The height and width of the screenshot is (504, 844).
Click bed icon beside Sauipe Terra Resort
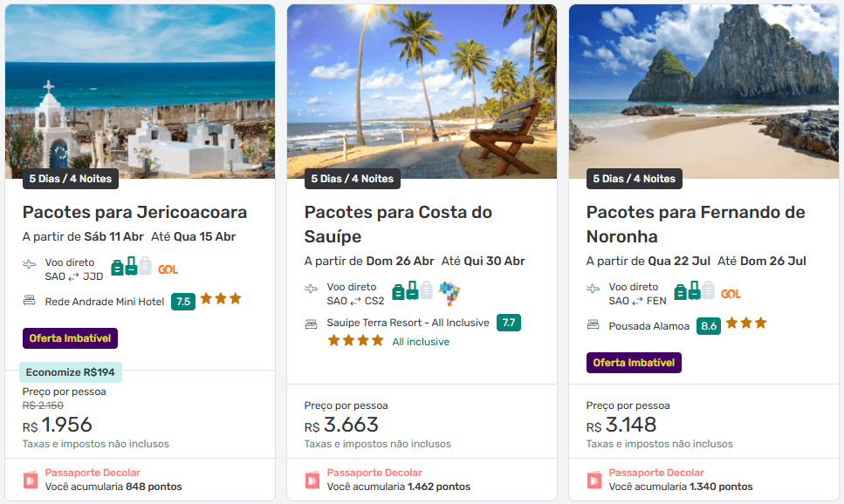tap(311, 324)
